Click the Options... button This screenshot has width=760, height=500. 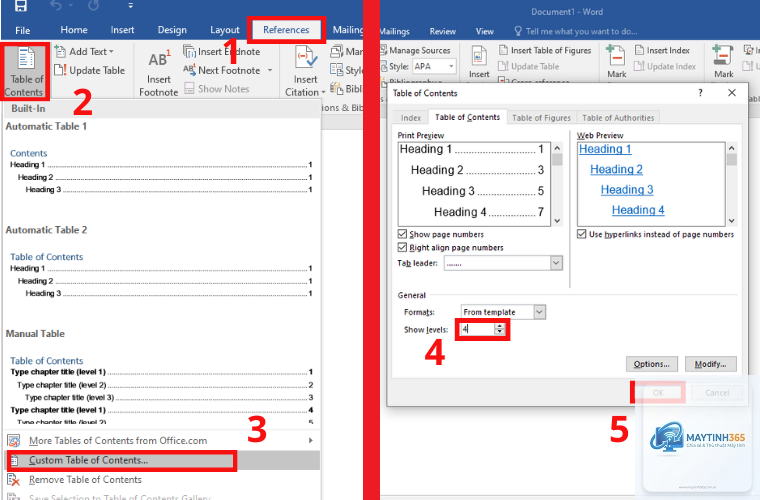[x=651, y=364]
